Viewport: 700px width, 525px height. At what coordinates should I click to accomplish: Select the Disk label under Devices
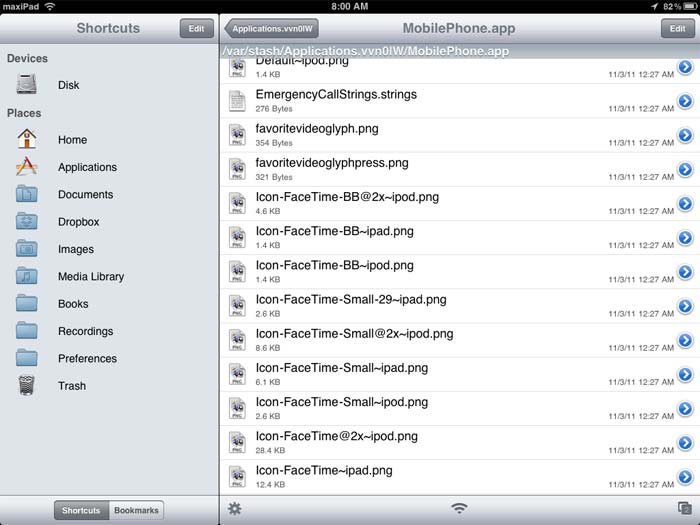[x=68, y=85]
